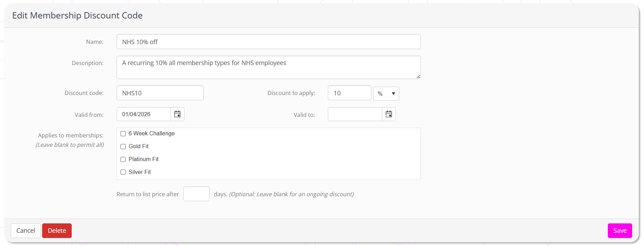Select the Valid from date field
This screenshot has height=246, width=644.
click(x=143, y=114)
